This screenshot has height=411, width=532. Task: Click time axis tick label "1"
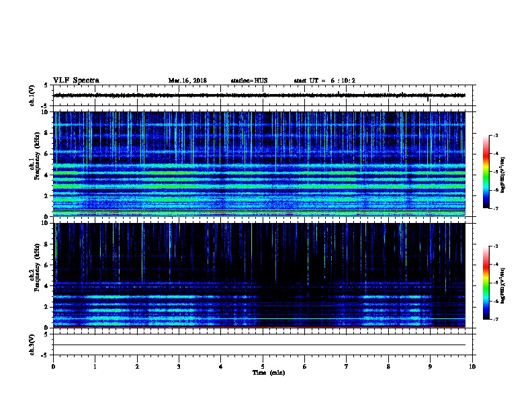click(95, 367)
